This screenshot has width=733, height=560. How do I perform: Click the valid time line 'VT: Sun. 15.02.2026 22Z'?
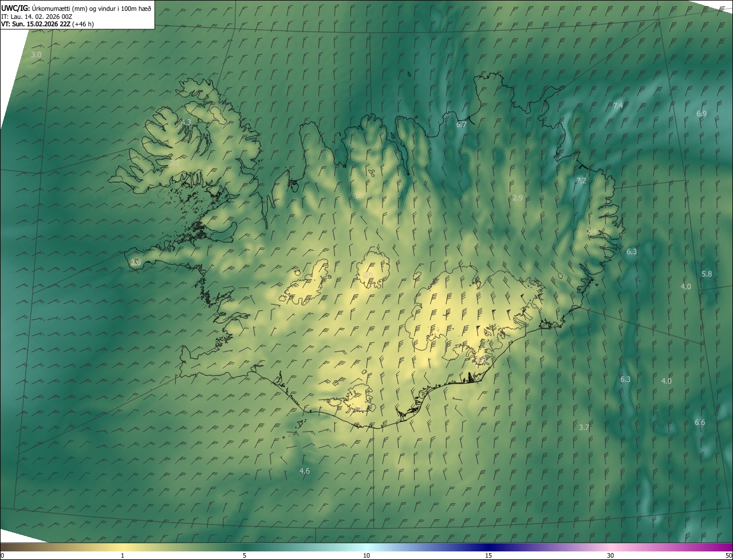pyautogui.click(x=36, y=24)
